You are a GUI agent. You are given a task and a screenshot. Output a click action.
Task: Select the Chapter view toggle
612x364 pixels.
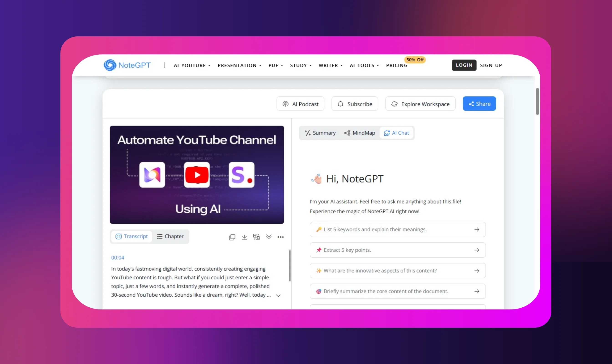[x=170, y=236]
